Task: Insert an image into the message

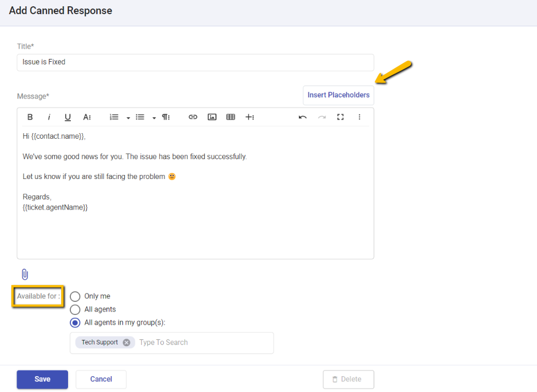Action: click(212, 117)
